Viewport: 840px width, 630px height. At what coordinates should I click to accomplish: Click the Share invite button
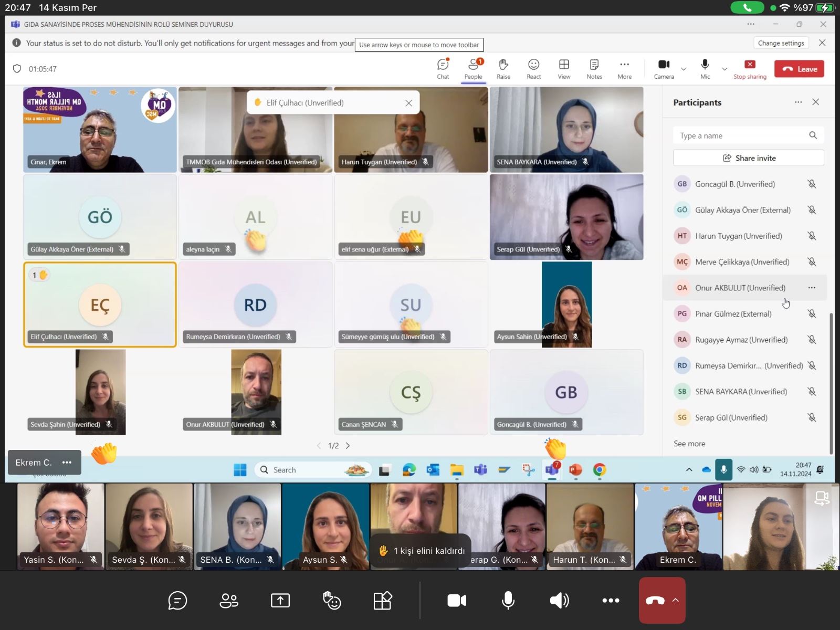click(748, 158)
